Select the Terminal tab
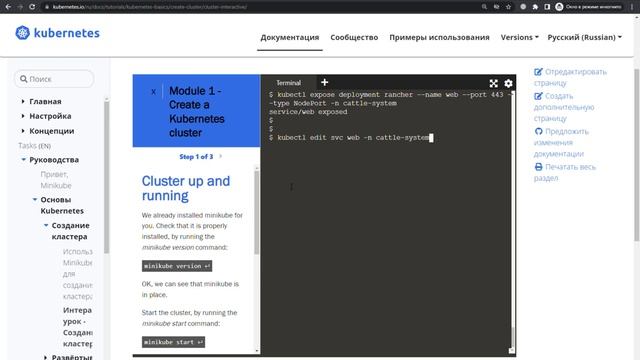Screen dimensions: 640x360 [x=289, y=83]
